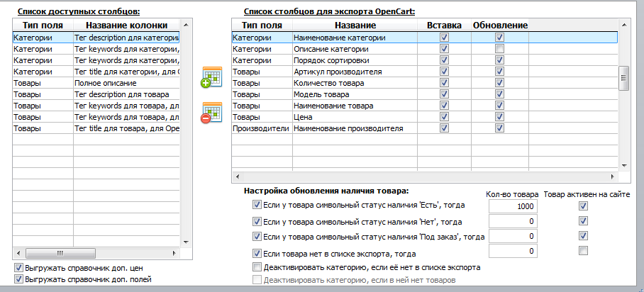Toggle Вставка for Количество товара
The height and width of the screenshot is (292, 644).
pos(444,83)
